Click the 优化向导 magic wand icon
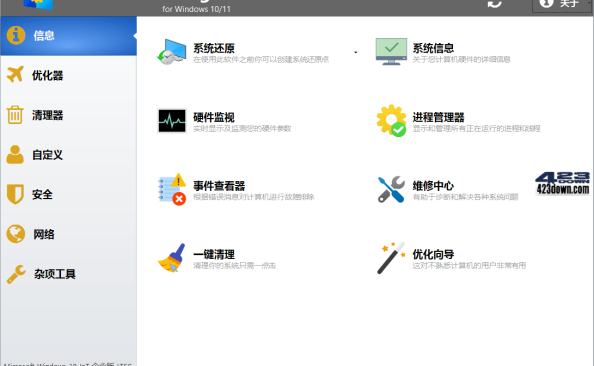594x366 pixels. 391,258
